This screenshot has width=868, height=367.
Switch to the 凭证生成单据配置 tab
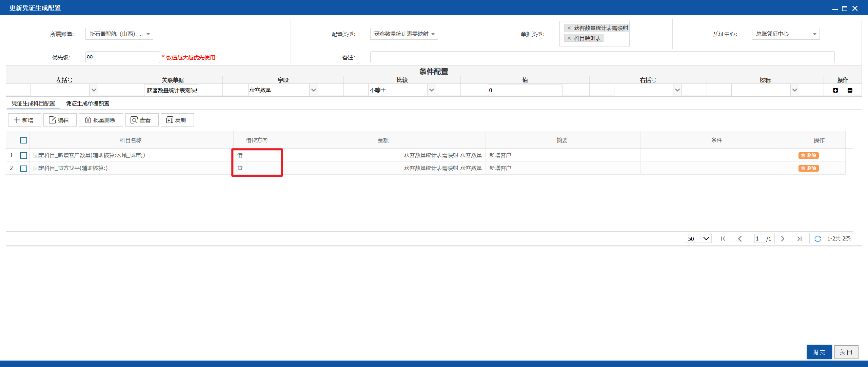[87, 104]
